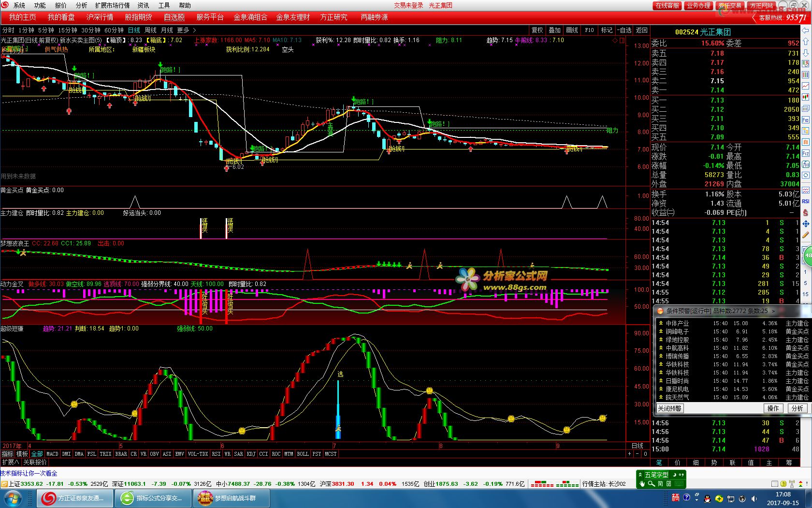Click the plus zoom-in chart button
812x508 pixels.
629,454
